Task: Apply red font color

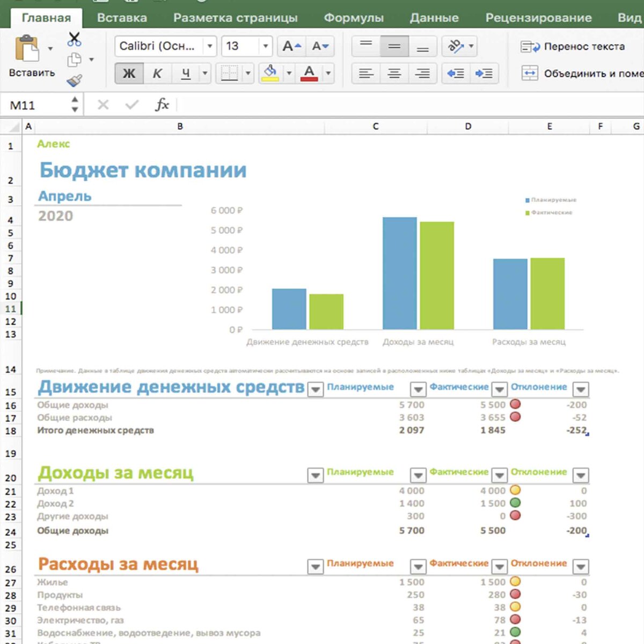Action: 309,73
